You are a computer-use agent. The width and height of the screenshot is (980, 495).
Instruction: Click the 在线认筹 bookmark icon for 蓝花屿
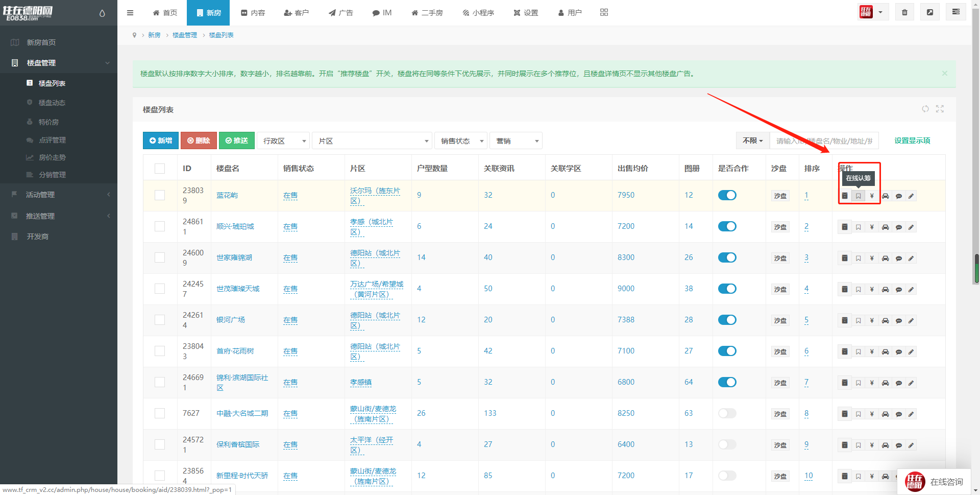(x=859, y=196)
